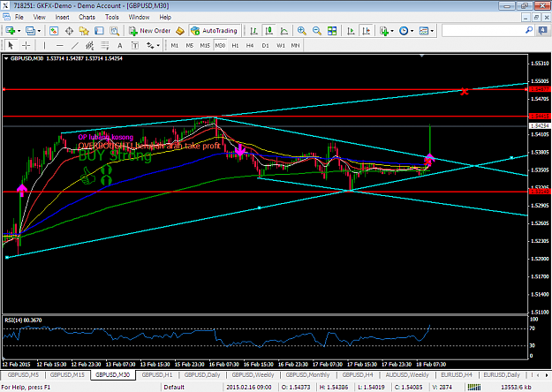Switch to GBPUSD,H1 chart tab
This screenshot has height=392, width=552.
tap(157, 374)
